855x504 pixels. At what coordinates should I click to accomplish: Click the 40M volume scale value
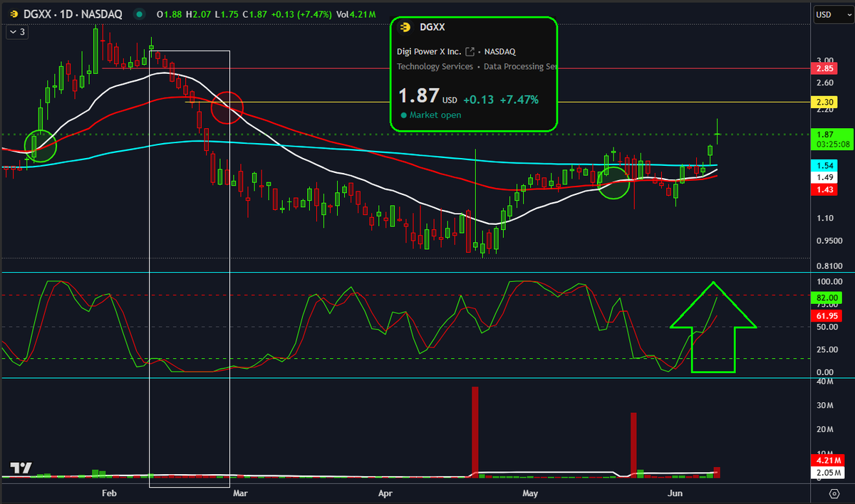click(x=825, y=382)
